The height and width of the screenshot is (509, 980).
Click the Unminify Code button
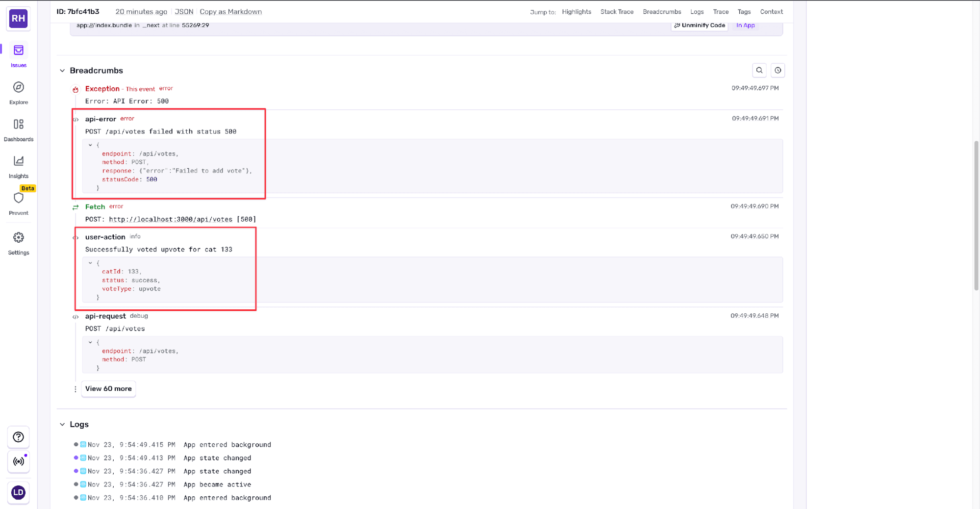700,25
